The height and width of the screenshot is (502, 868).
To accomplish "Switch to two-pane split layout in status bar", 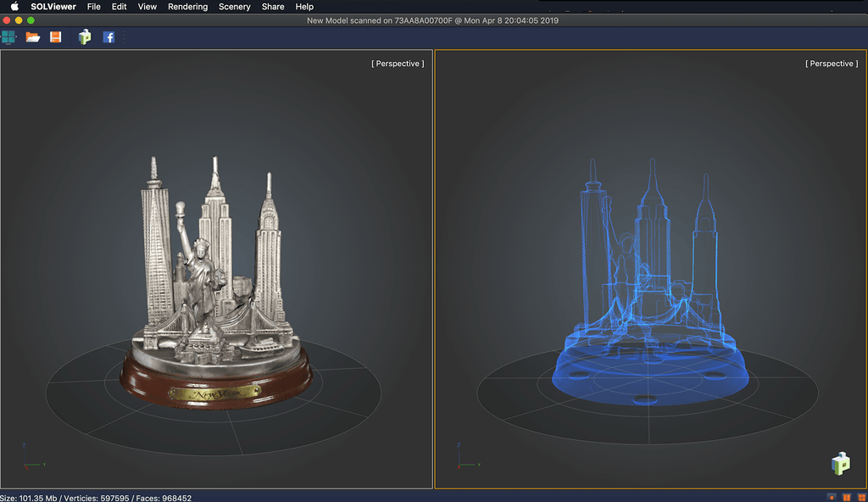I will click(x=847, y=497).
